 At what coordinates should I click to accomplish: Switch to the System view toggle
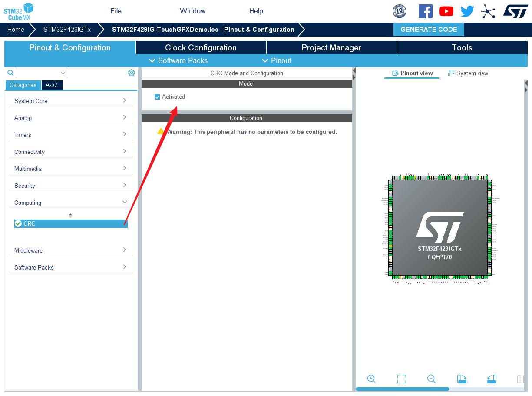pyautogui.click(x=468, y=73)
